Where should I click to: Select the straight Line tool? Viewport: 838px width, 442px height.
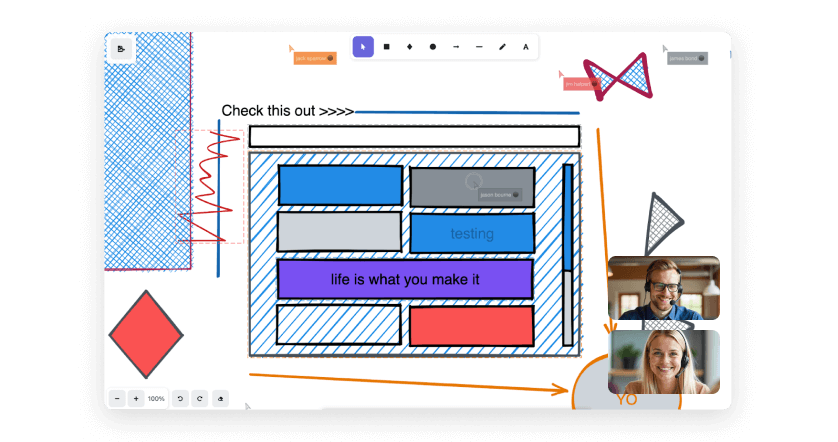pyautogui.click(x=479, y=47)
